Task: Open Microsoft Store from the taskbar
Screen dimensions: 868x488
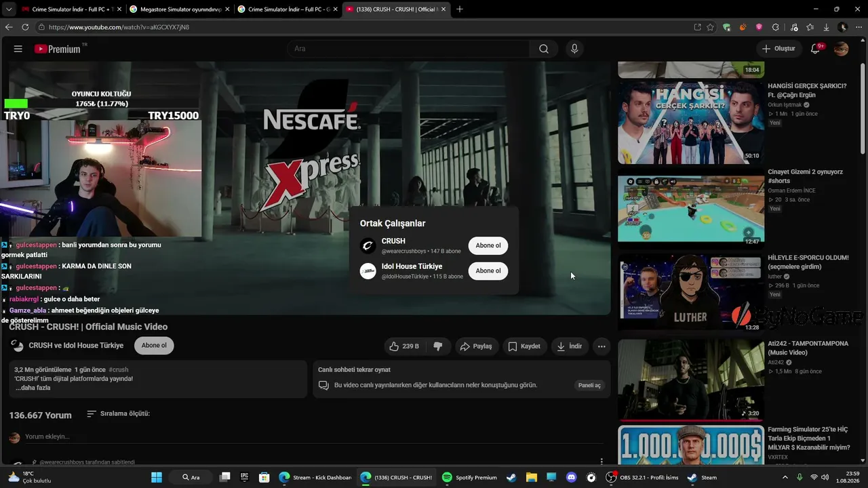Action: [264, 477]
